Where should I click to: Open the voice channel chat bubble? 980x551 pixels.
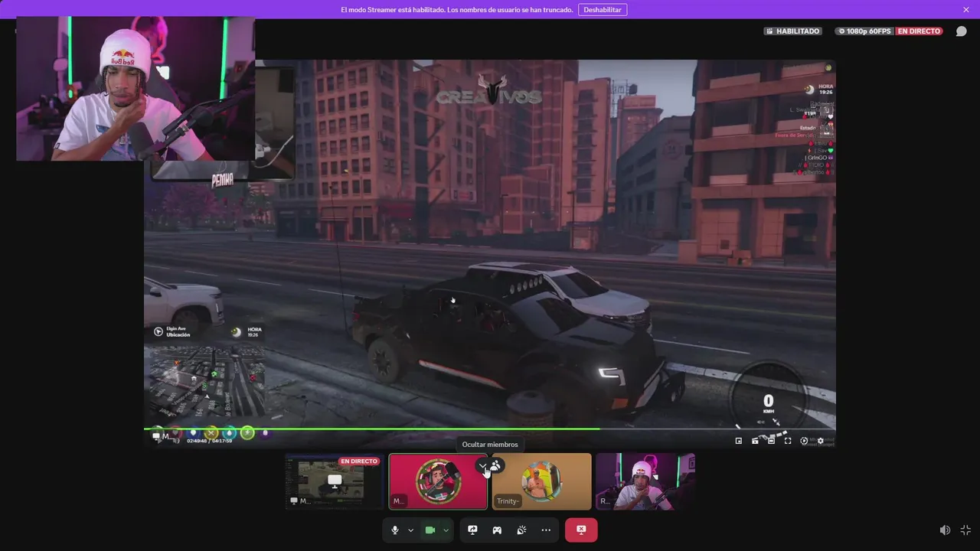click(x=962, y=31)
